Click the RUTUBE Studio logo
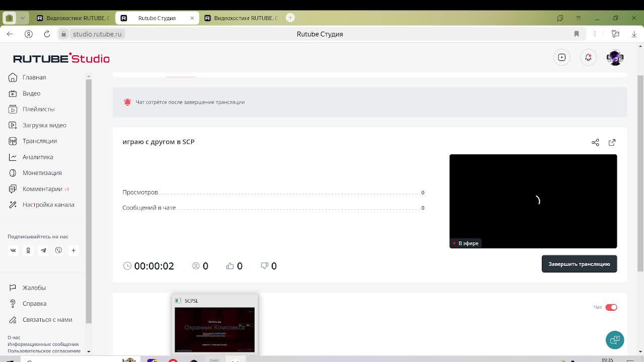The image size is (644, 362). [x=61, y=58]
